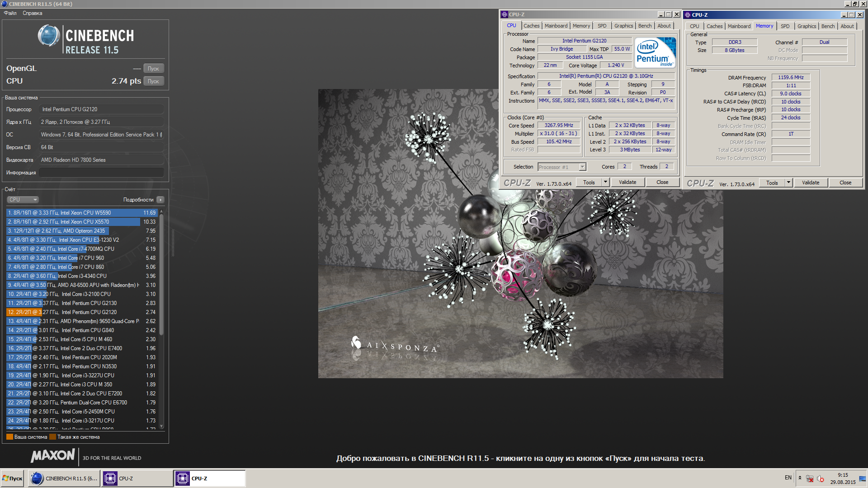868x488 pixels.
Task: Select ranking row Intel Pentium CPU G2130
Action: [82, 303]
